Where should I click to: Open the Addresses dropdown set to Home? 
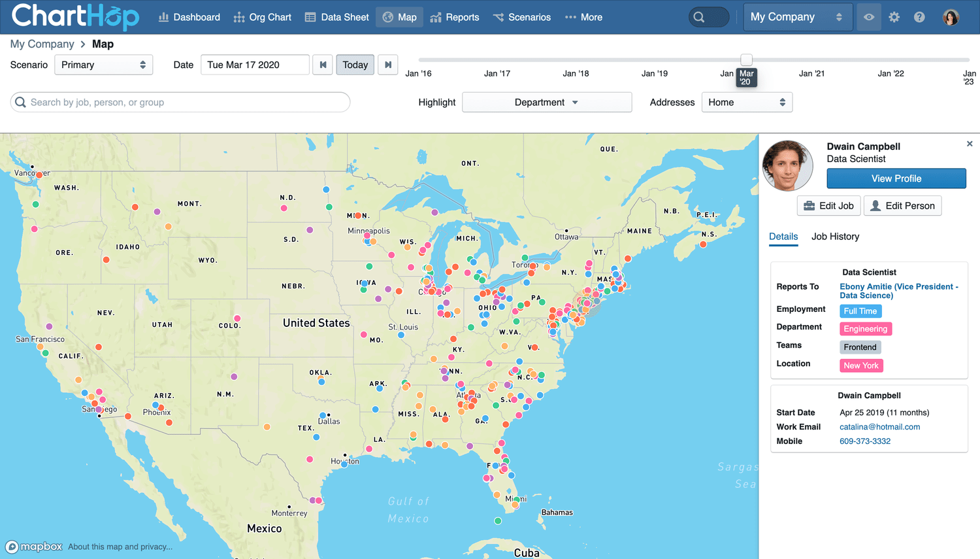coord(747,102)
